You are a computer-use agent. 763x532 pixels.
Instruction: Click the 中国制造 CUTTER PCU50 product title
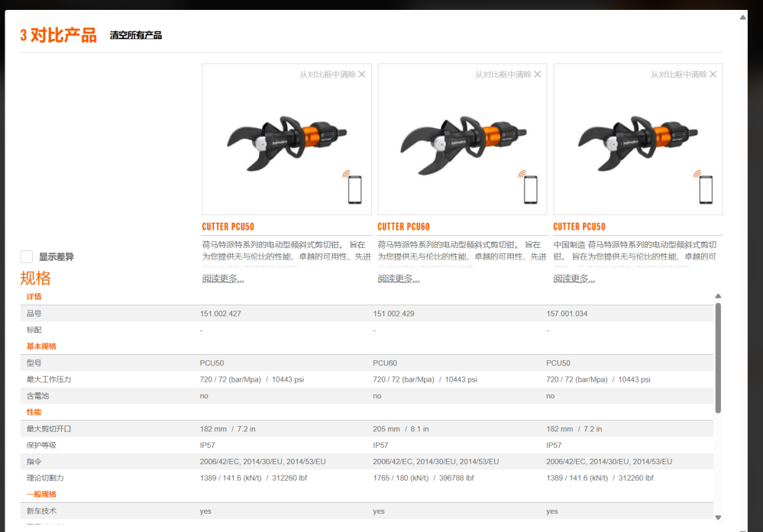579,227
